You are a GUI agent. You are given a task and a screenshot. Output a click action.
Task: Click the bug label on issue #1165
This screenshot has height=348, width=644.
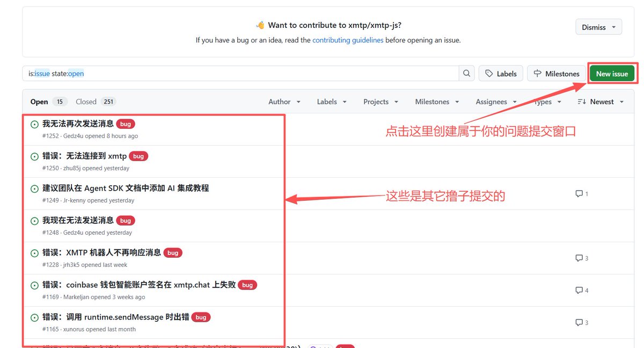tap(201, 317)
